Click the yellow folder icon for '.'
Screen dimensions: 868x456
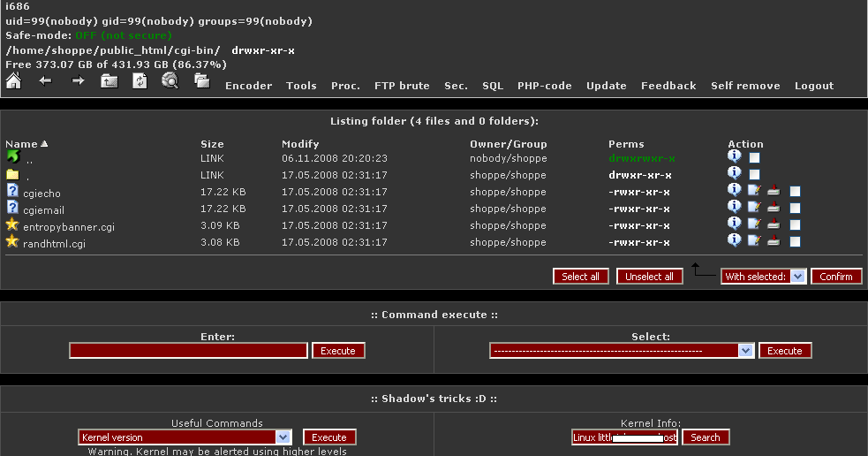(12, 174)
